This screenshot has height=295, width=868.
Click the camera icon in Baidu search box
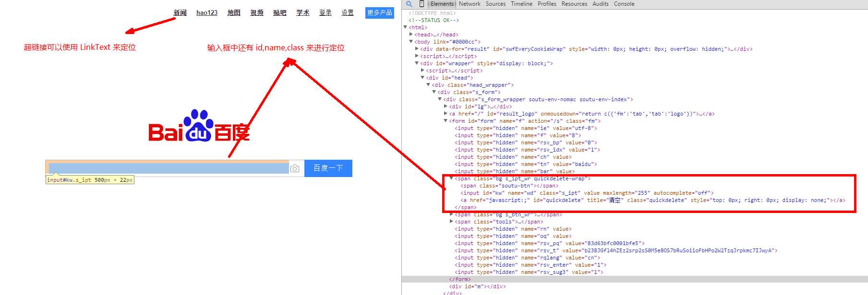click(x=295, y=168)
